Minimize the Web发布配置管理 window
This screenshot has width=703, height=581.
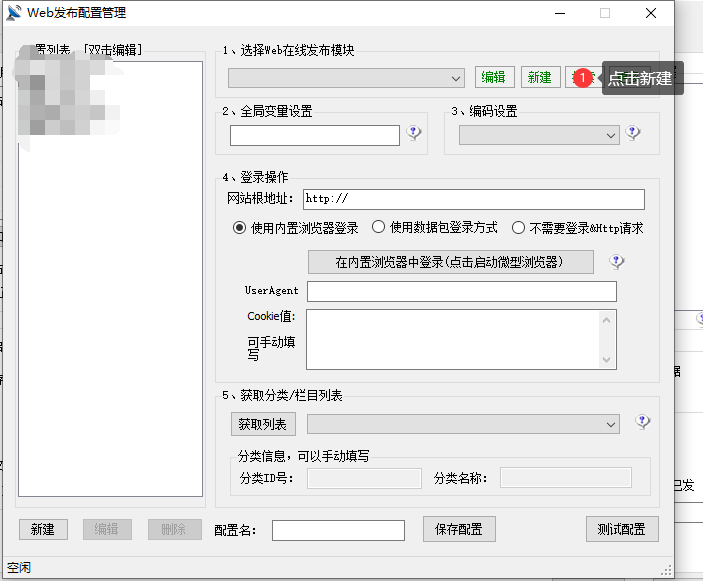560,13
